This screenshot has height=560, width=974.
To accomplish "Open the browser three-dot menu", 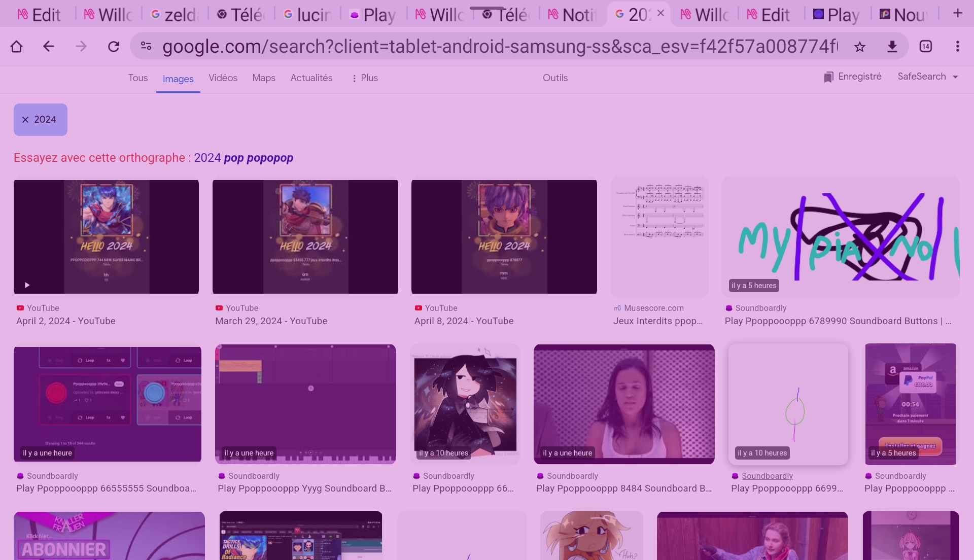I will tap(957, 47).
